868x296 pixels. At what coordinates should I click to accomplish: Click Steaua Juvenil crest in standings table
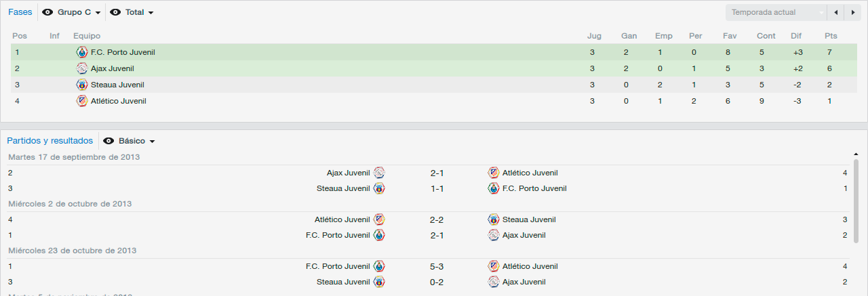82,85
